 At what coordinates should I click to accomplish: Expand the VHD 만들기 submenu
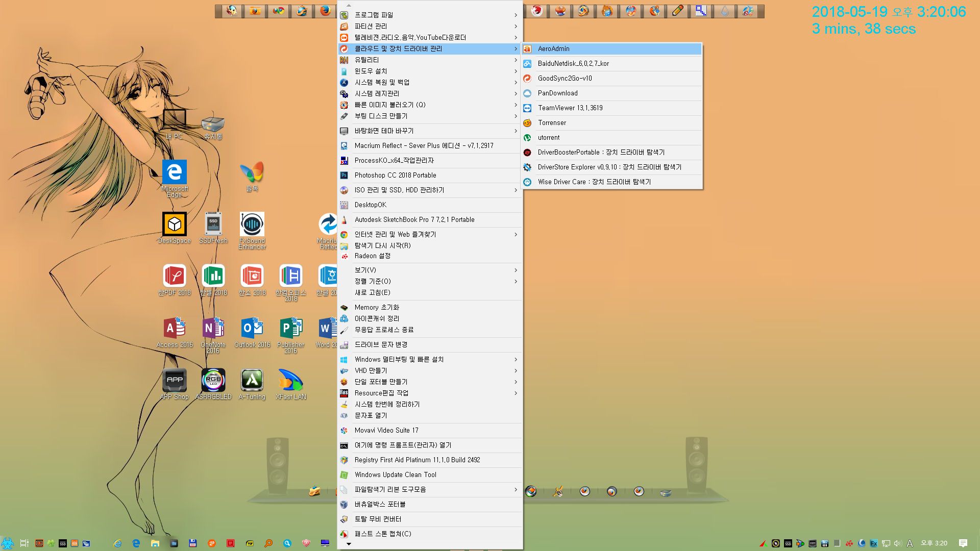(430, 370)
